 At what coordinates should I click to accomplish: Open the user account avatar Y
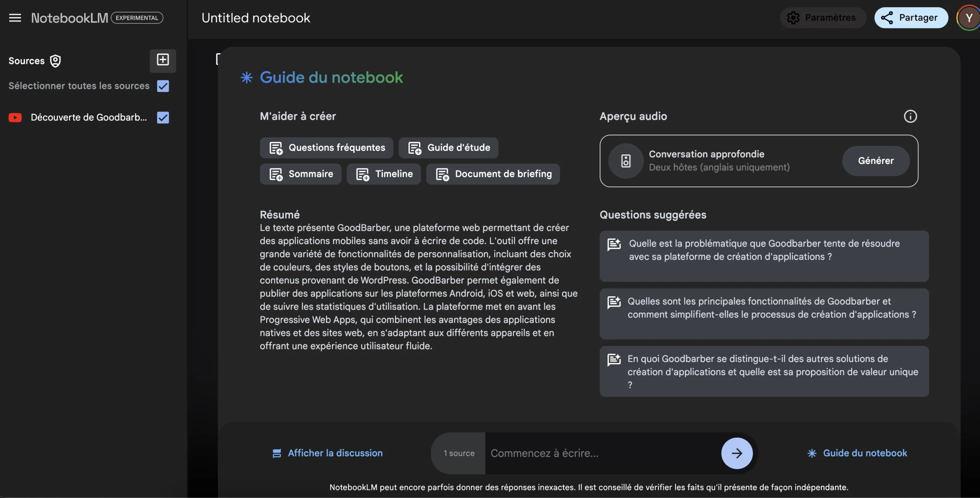[x=969, y=18]
